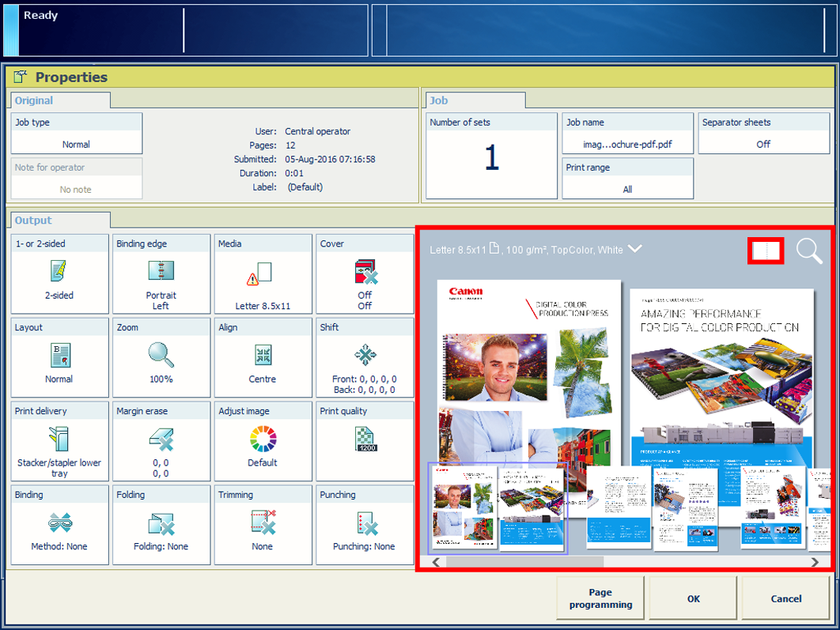Click the Media Letter 8.5x11 icon
Image resolution: width=840 pixels, height=630 pixels.
tap(262, 274)
